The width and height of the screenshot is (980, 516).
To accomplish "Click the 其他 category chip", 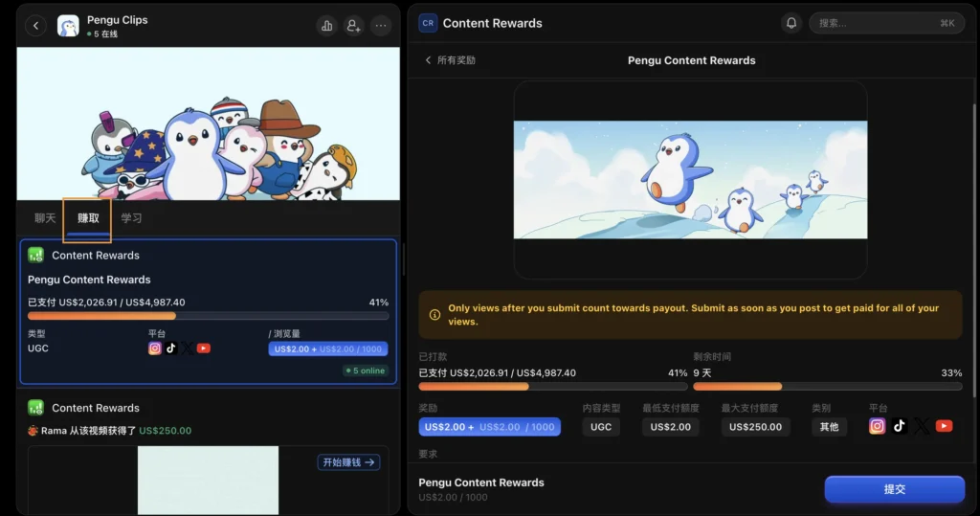I will pyautogui.click(x=830, y=427).
